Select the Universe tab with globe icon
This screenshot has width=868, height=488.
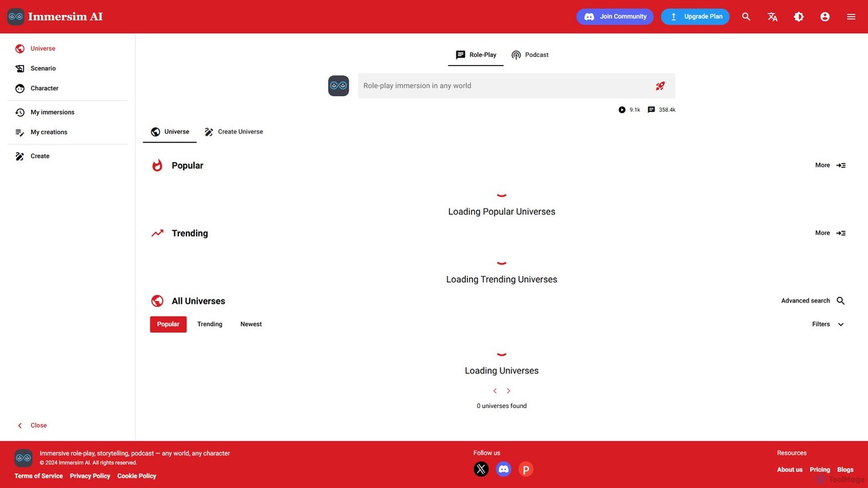(170, 131)
